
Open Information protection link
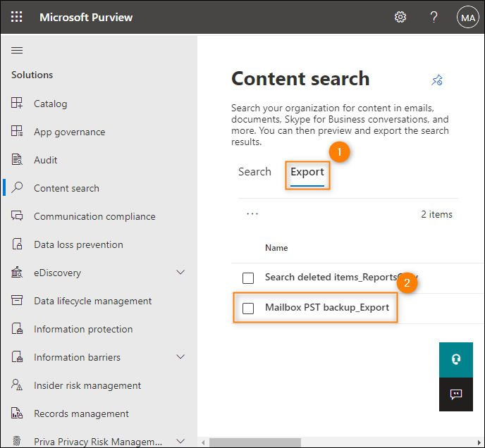[83, 329]
